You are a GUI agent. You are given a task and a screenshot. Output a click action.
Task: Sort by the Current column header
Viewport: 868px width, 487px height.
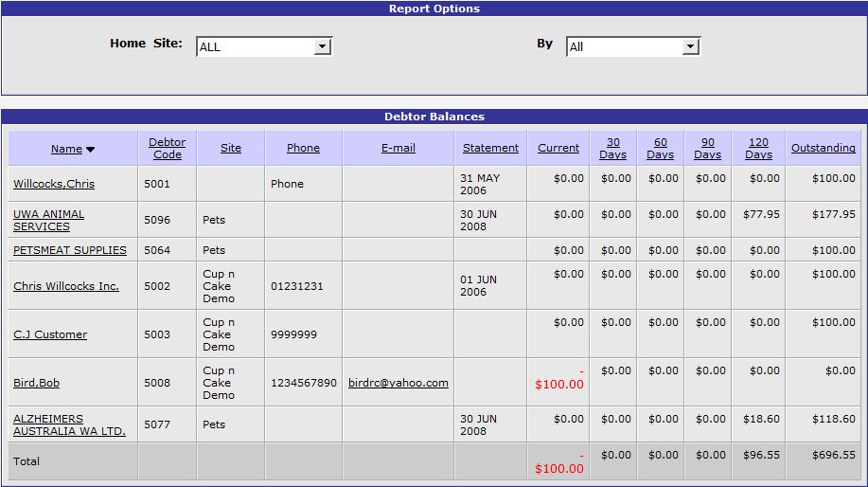tap(558, 148)
